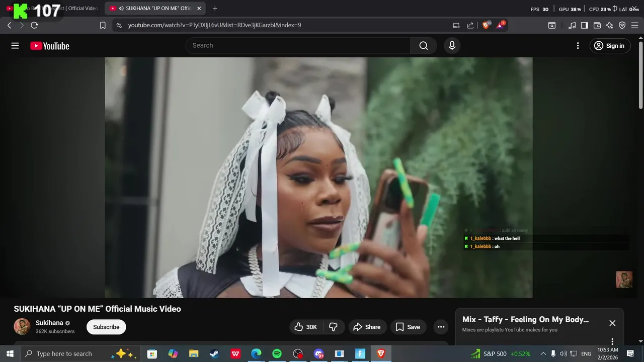The width and height of the screenshot is (644, 362).
Task: Open the volume control in tray
Action: [x=563, y=354]
